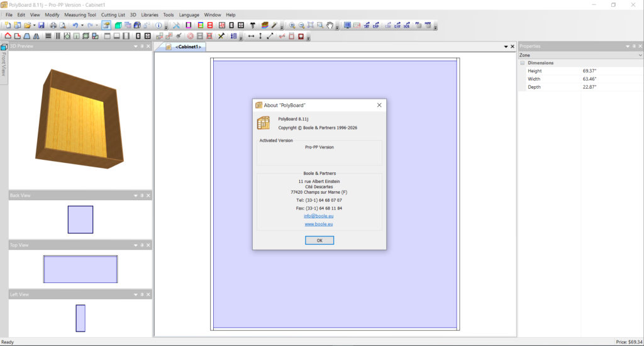Click the Height value 69.37"

[589, 71]
